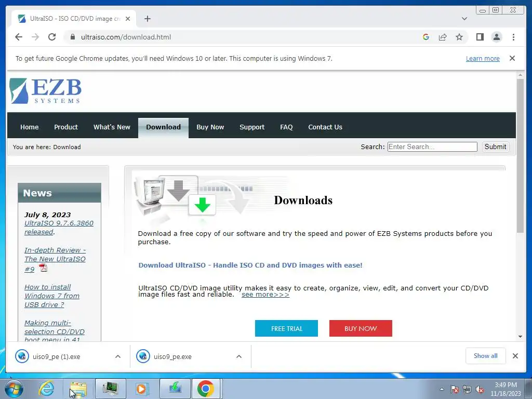
Task: Select the Download menu tab
Action: [163, 127]
